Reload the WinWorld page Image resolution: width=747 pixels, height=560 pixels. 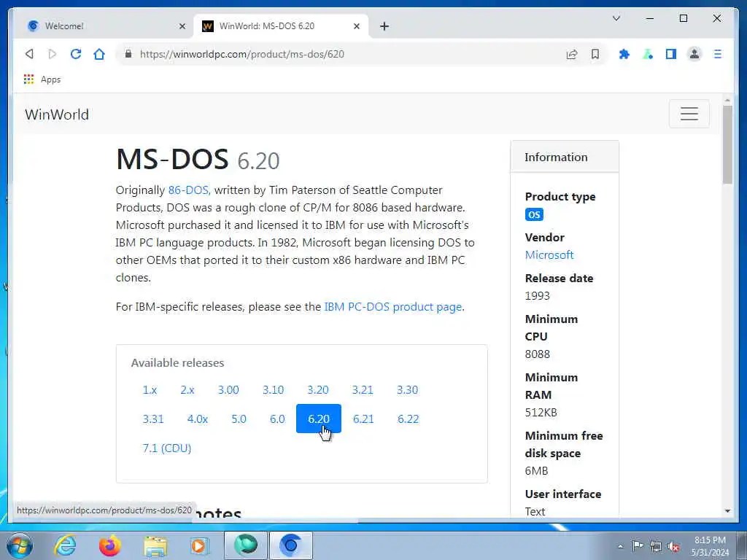tap(76, 54)
